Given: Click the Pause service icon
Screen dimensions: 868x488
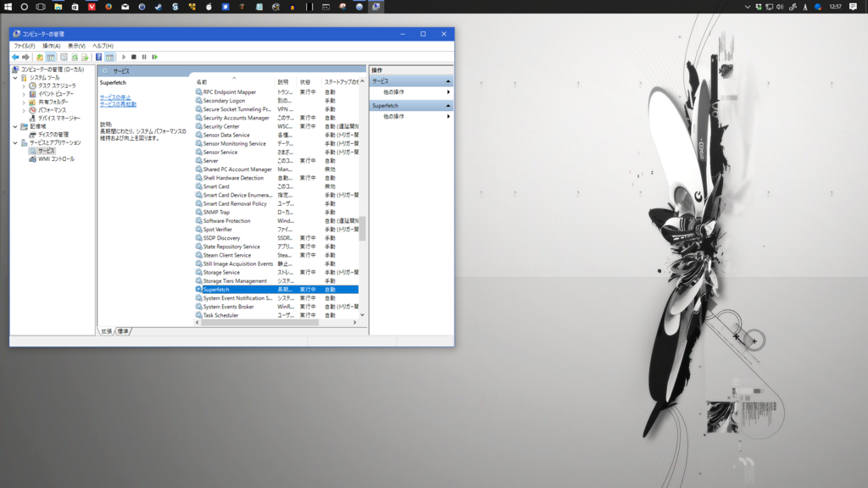Looking at the screenshot, I should pyautogui.click(x=144, y=57).
